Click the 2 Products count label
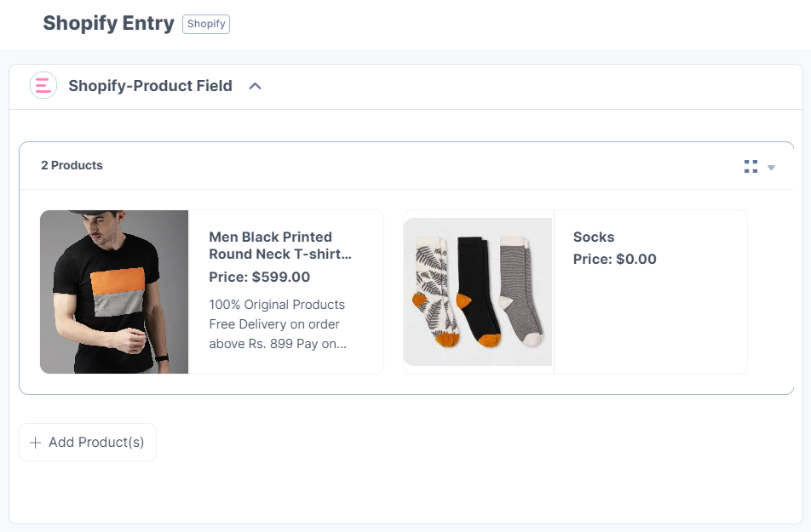811x532 pixels. click(72, 165)
